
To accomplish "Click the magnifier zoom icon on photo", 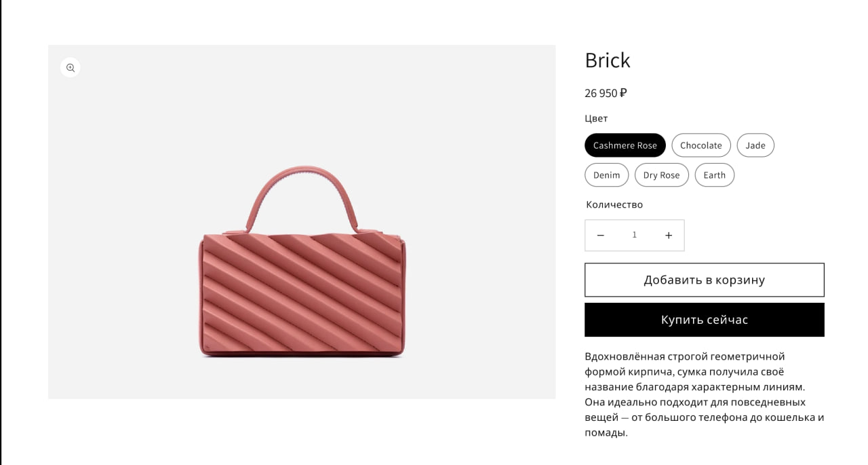I will click(x=71, y=68).
